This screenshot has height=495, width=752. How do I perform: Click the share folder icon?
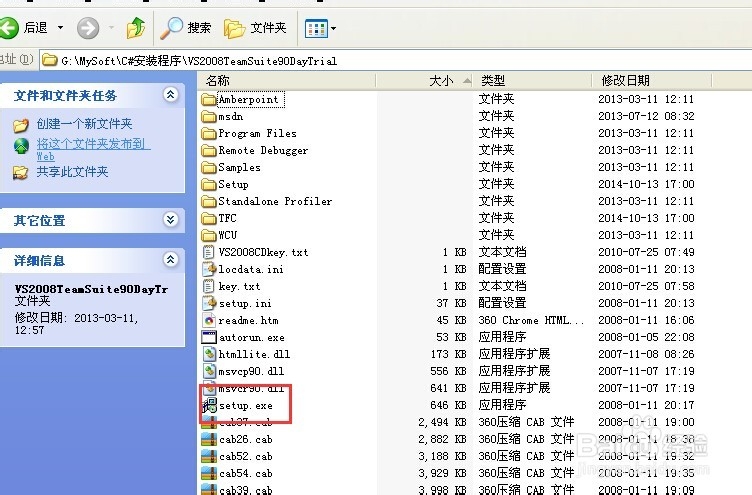pyautogui.click(x=21, y=172)
